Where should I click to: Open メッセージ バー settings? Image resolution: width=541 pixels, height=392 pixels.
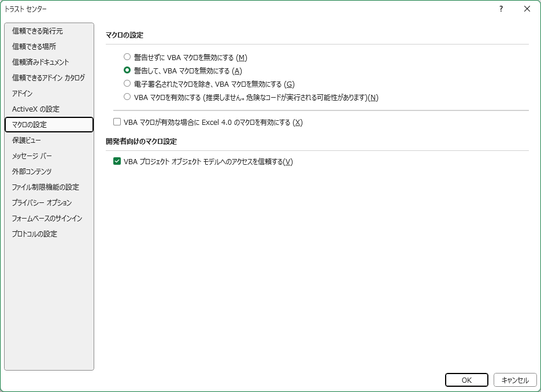[x=32, y=156]
